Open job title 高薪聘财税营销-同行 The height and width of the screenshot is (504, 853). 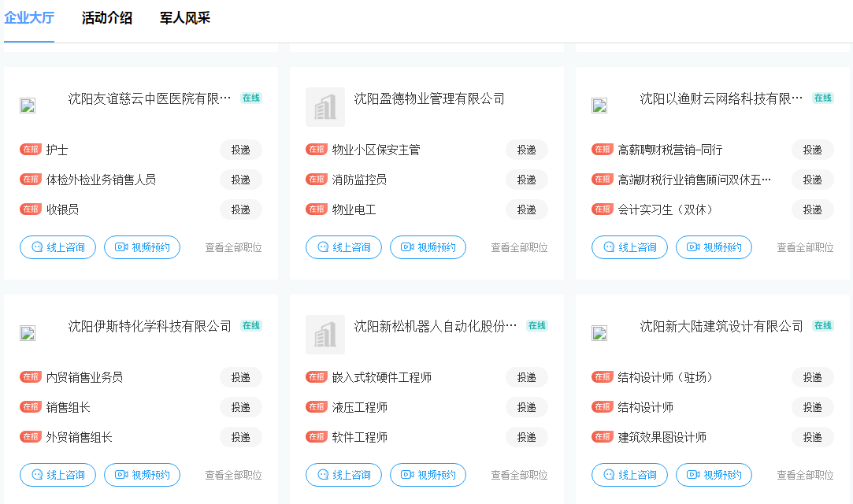click(x=670, y=150)
